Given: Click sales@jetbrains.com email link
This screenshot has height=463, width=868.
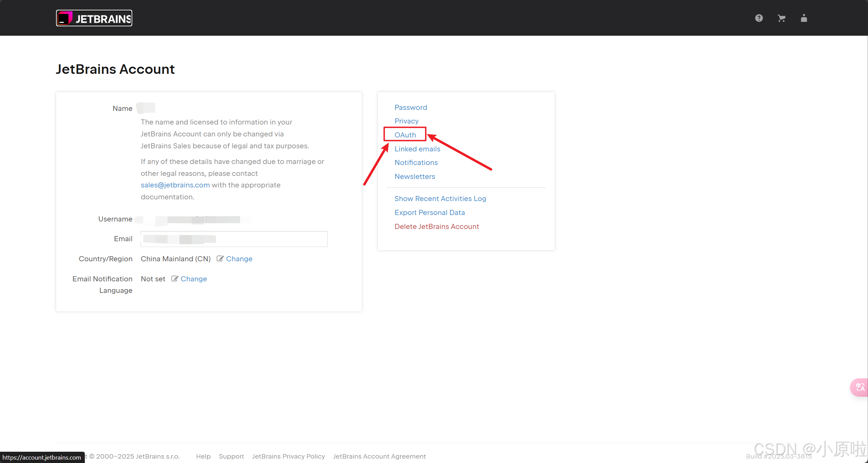Looking at the screenshot, I should pos(175,185).
